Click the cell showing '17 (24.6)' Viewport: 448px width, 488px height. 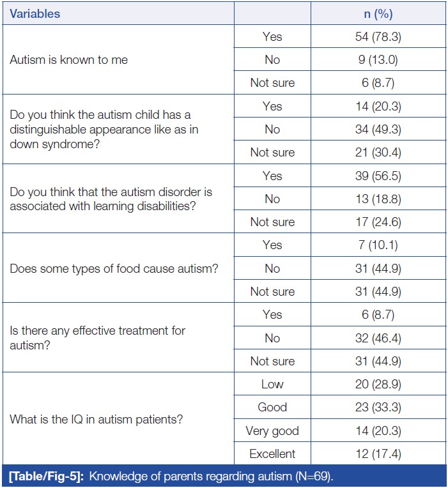(378, 222)
